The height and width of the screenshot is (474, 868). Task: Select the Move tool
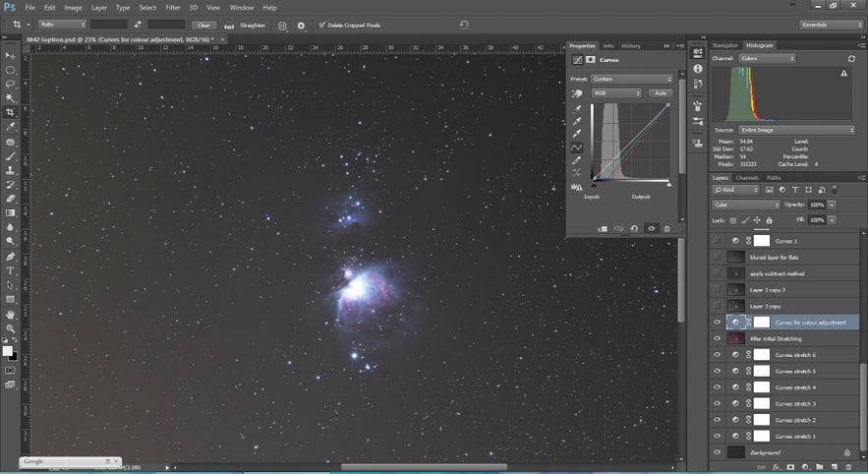(10, 56)
